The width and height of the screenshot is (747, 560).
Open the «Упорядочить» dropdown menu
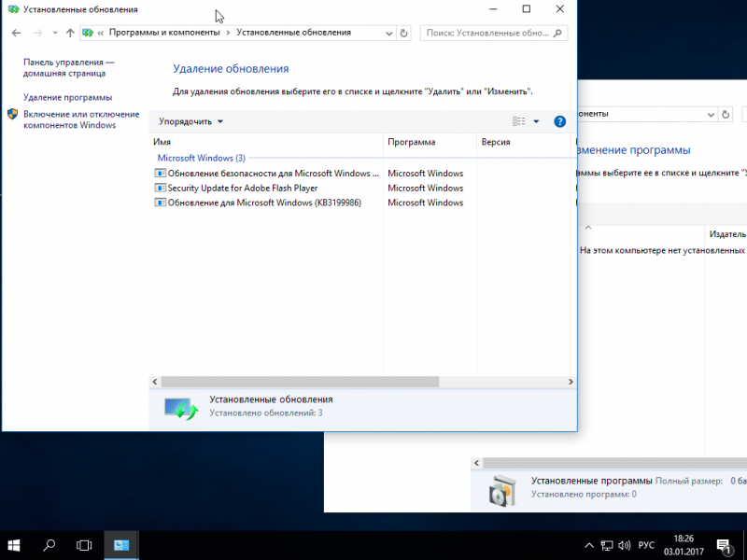click(190, 121)
